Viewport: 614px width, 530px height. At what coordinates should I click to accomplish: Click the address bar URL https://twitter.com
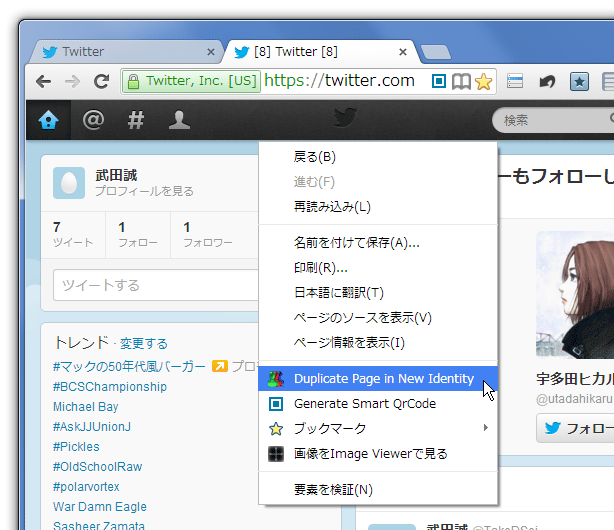tap(339, 81)
